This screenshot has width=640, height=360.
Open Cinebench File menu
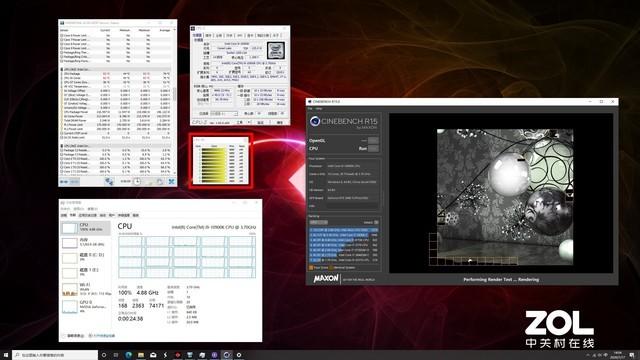pos(310,109)
